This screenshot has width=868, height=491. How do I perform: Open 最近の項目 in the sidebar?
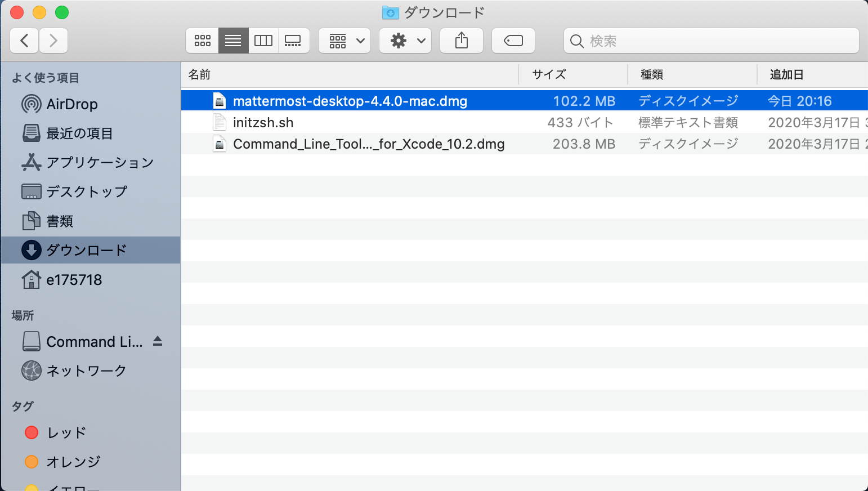90,133
